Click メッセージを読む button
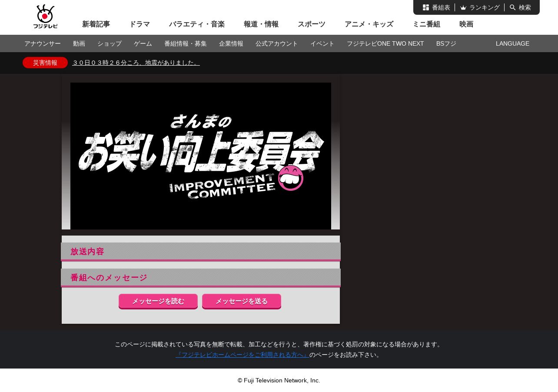Image resolution: width=558 pixels, height=392 pixels. tap(158, 302)
